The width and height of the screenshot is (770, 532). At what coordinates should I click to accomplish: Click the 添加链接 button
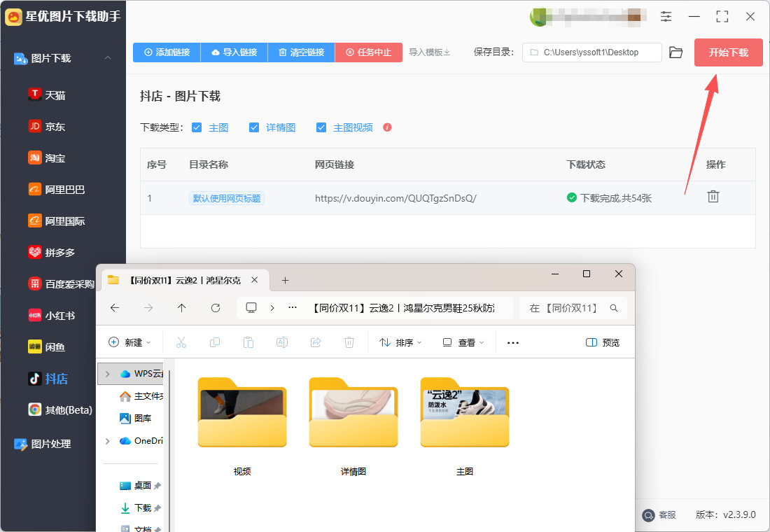coord(167,52)
